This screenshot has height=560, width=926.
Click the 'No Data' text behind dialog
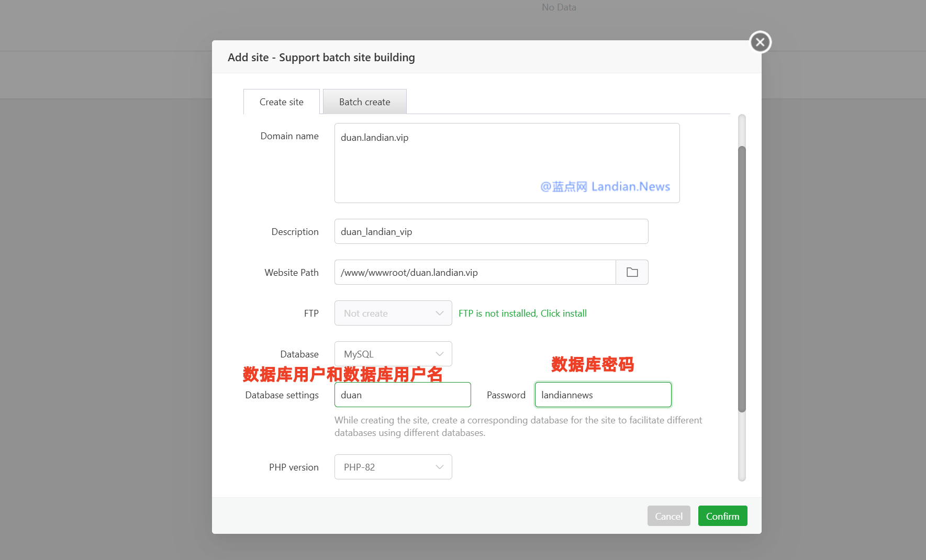[x=559, y=7]
